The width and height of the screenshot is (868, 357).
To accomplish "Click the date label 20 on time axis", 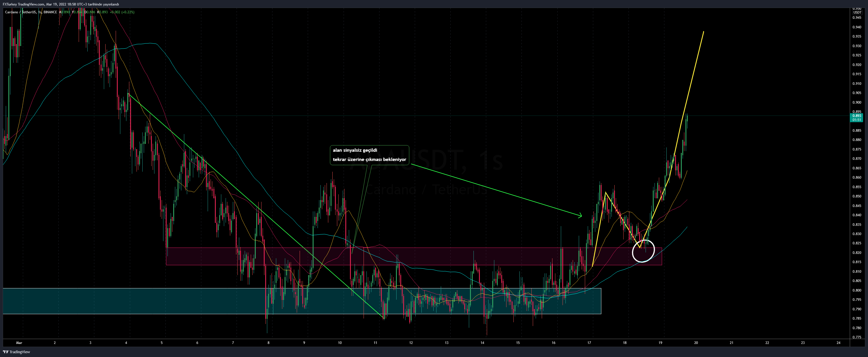I will [696, 343].
